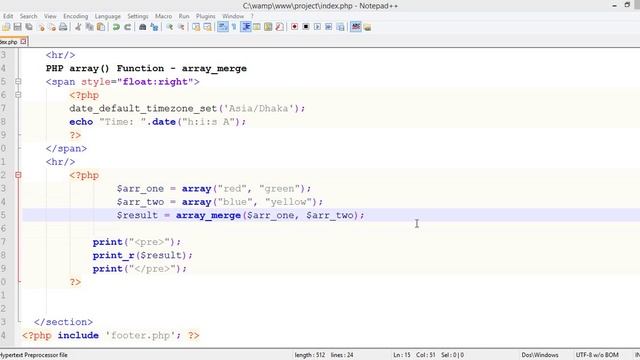
Task: Toggle the indent guide toolbar button
Action: [x=246, y=27]
